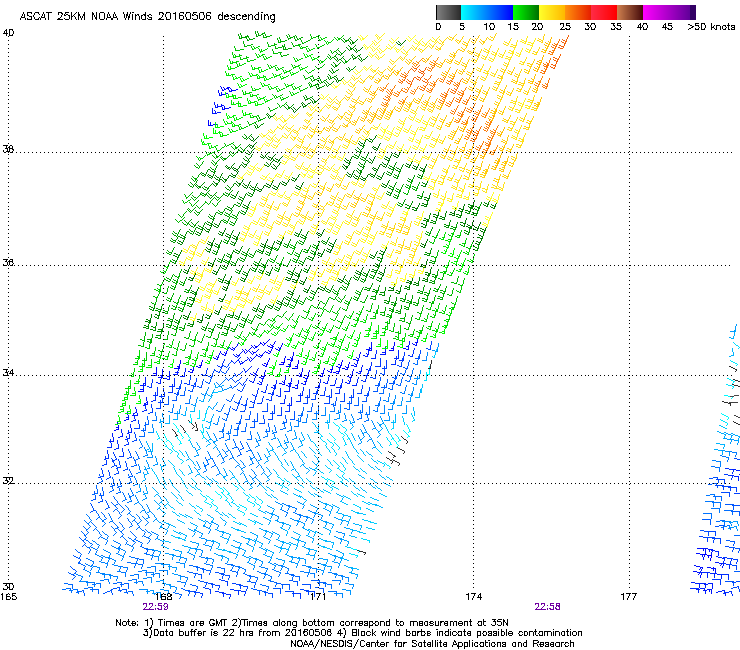Click the brown 35-40 knots legend segment
The image size is (740, 650).
tap(630, 12)
